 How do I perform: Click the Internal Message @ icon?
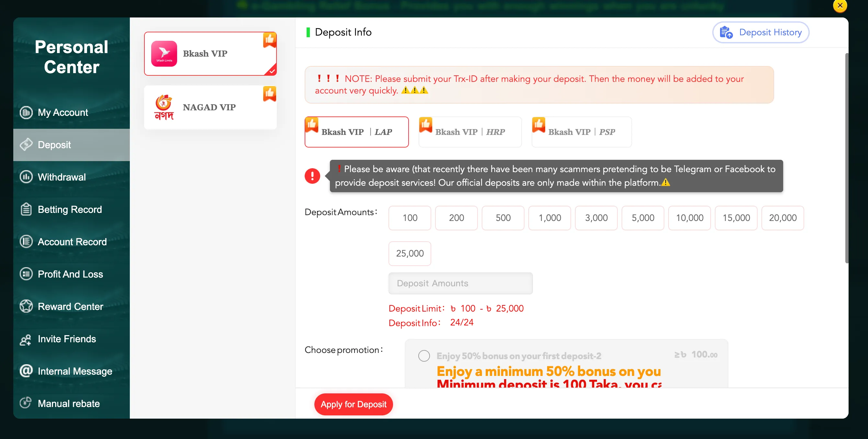(26, 371)
